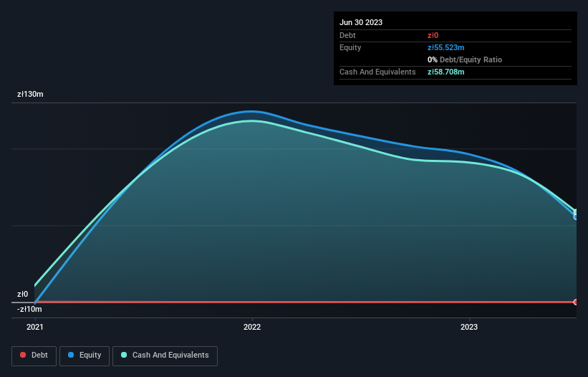Click the blue Equity endpoint marker

[x=576, y=217]
